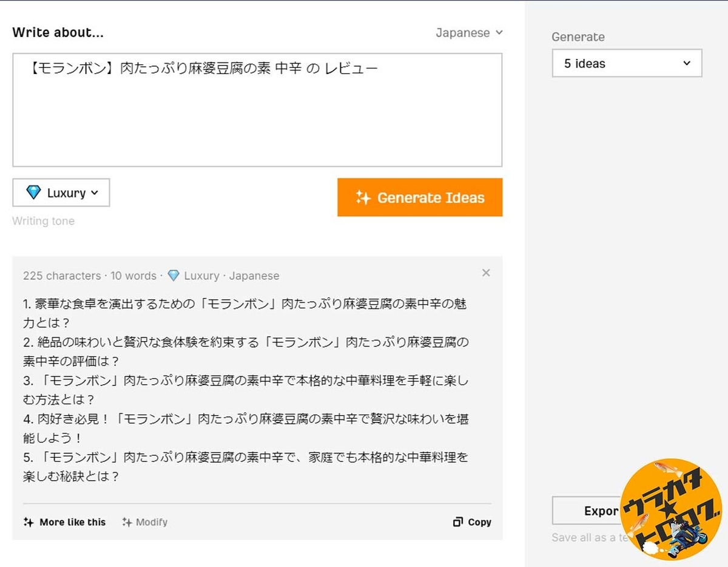
Task: Click the Write about... heading
Action: pos(58,33)
